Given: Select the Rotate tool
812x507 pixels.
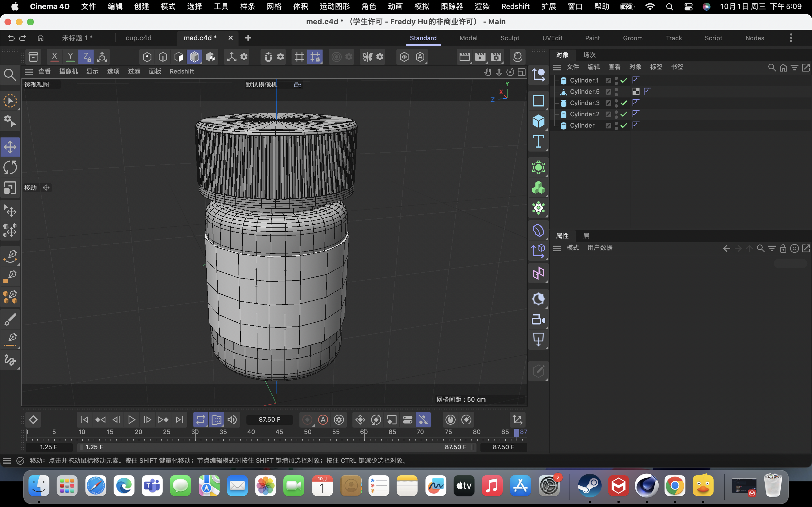Looking at the screenshot, I should [x=10, y=167].
